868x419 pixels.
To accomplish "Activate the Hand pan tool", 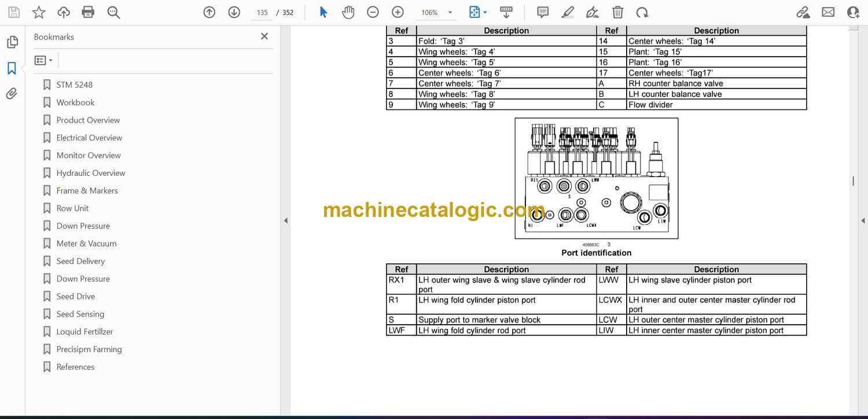I will [x=348, y=12].
